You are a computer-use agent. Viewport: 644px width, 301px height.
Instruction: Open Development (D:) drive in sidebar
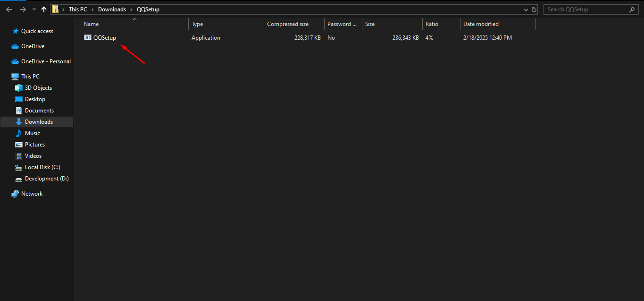pos(47,179)
